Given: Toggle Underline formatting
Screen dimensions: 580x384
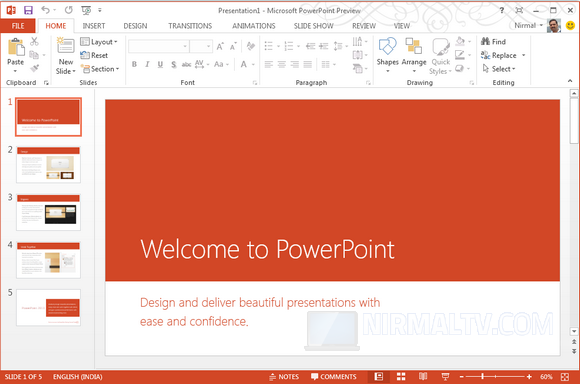Looking at the screenshot, I should 160,64.
